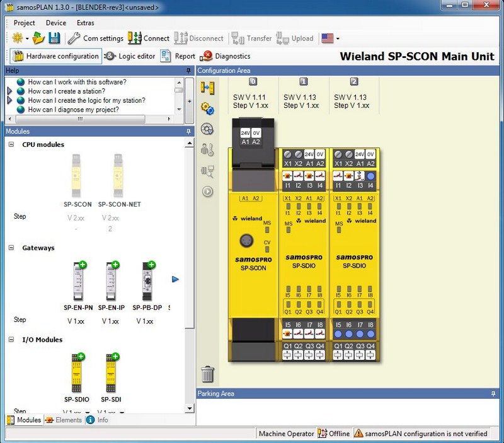
Task: Select the SP-SCON main module in station
Action: point(253,240)
